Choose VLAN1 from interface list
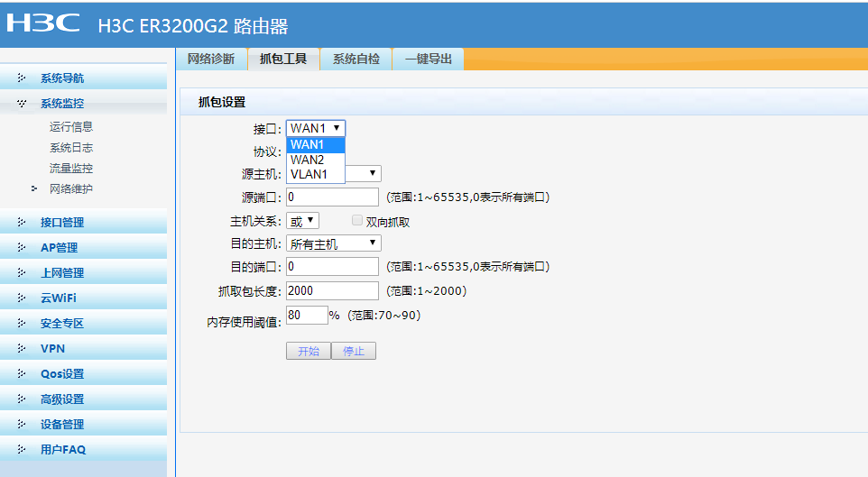This screenshot has width=868, height=477. 316,174
